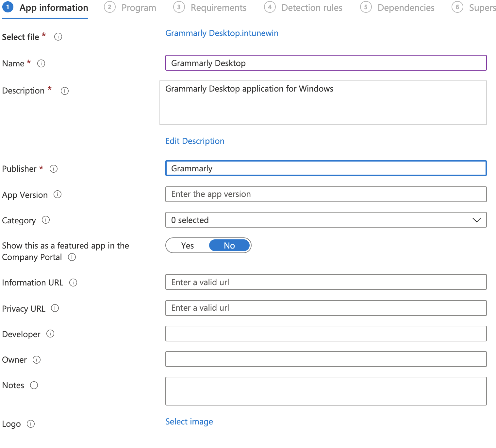Click the Privacy URL info icon
Screen dimensions: 496x448
pos(55,308)
